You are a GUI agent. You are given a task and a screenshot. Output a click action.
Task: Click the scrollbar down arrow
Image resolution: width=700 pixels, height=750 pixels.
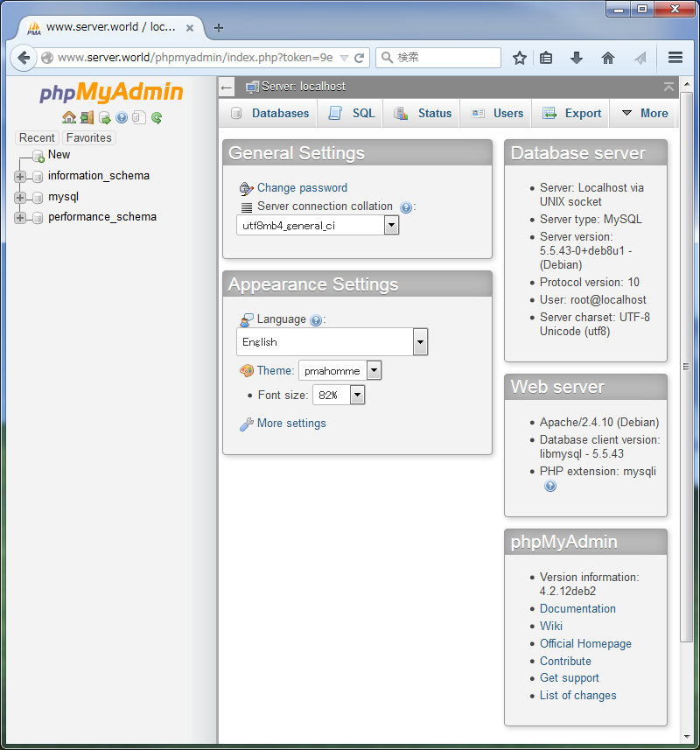687,737
